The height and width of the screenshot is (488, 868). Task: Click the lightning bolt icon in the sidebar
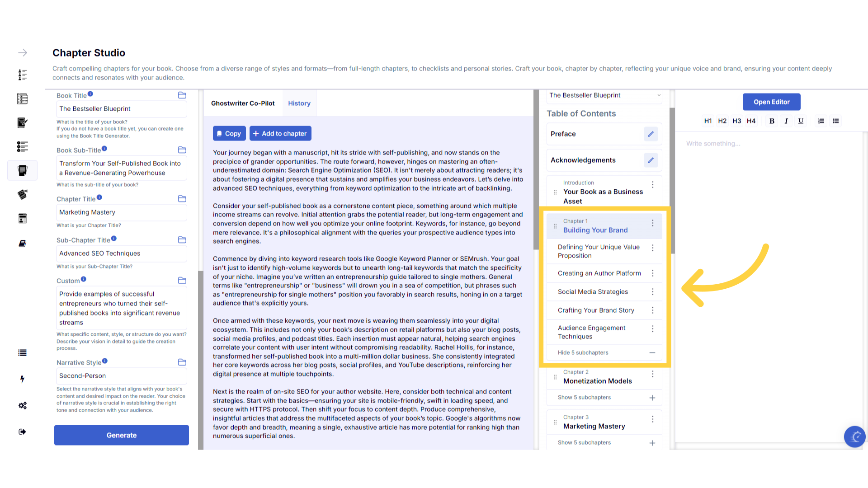pos(22,379)
